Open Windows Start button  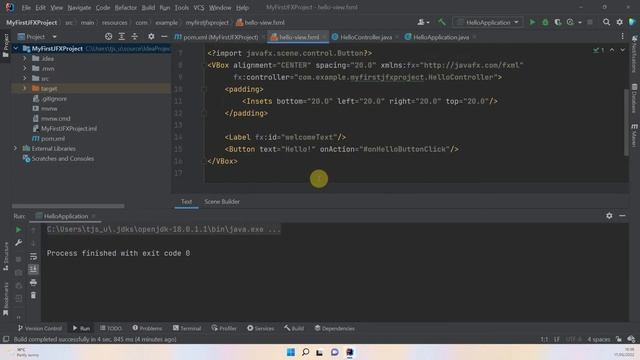point(291,352)
